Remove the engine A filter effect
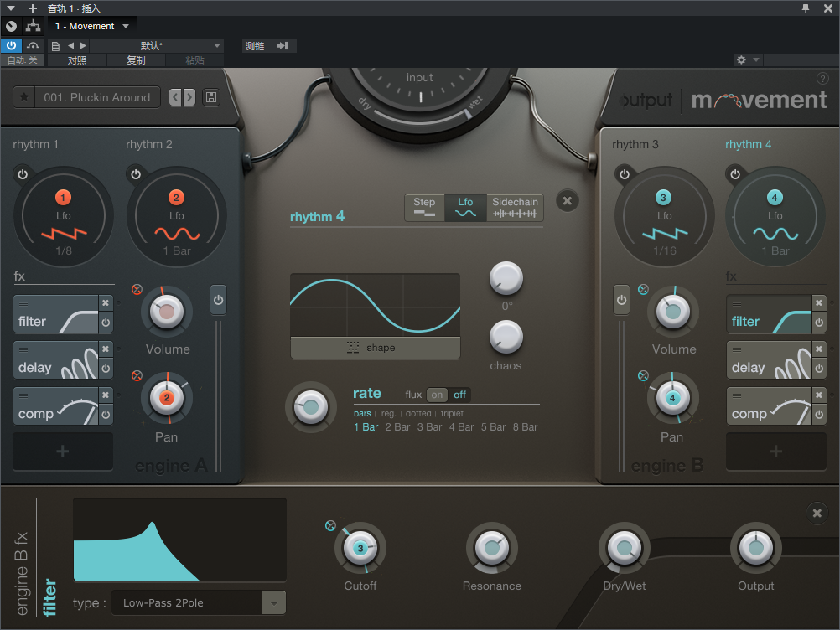This screenshot has width=840, height=630. 106,303
